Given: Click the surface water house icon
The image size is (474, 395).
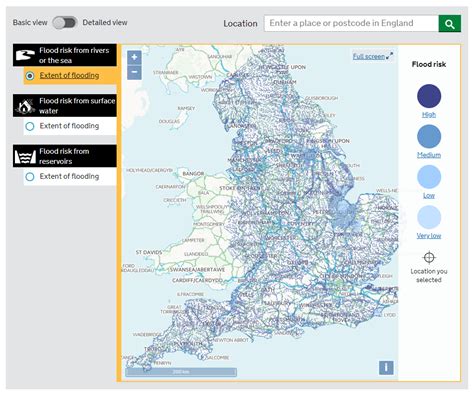Looking at the screenshot, I should tap(25, 106).
